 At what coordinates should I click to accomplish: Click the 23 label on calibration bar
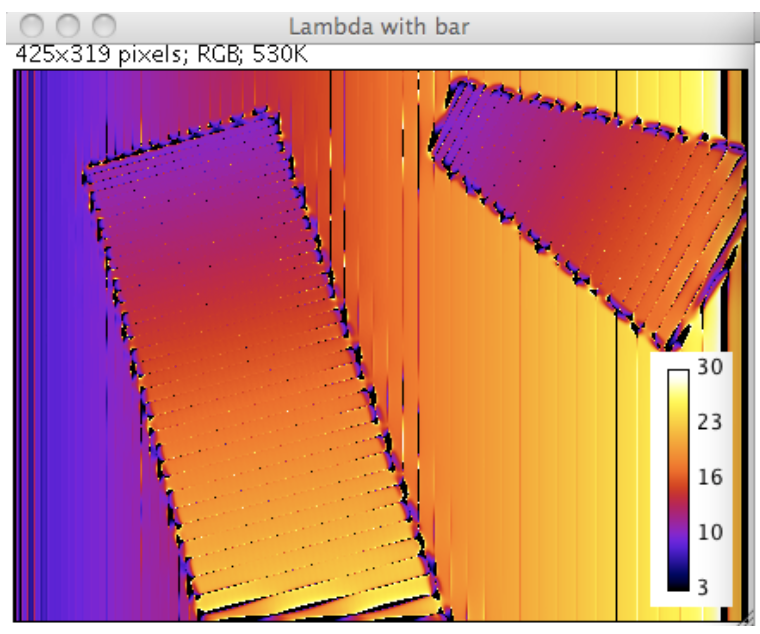pos(711,422)
